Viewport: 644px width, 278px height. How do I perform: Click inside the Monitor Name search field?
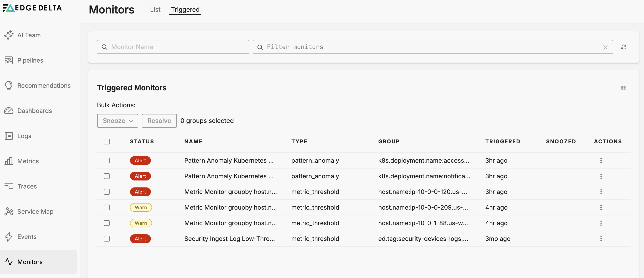[172, 47]
